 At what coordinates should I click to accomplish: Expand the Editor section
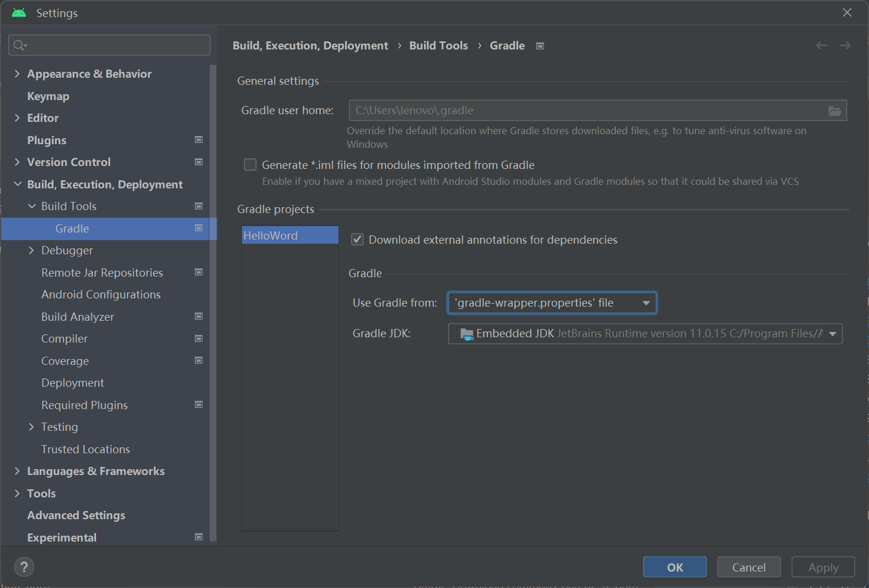(17, 118)
